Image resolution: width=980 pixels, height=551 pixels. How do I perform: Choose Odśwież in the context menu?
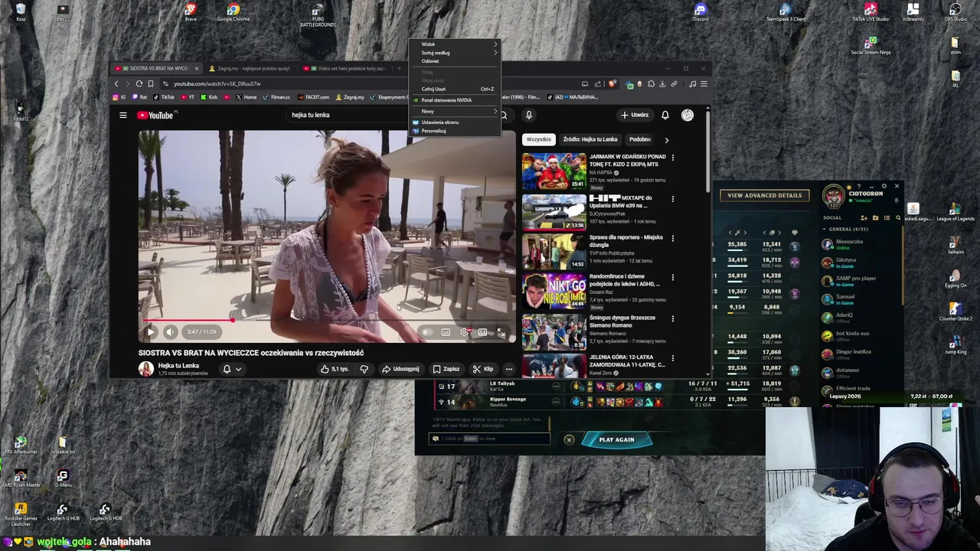[x=455, y=61]
